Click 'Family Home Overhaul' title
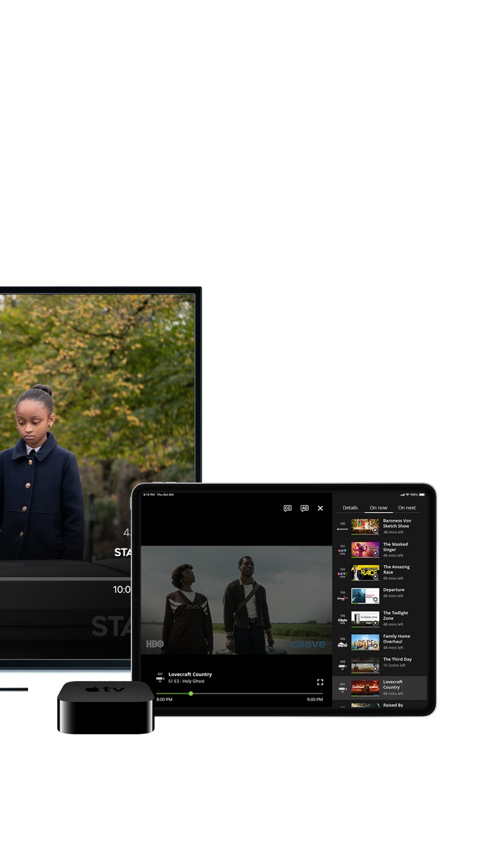The image size is (488, 868). [x=397, y=638]
